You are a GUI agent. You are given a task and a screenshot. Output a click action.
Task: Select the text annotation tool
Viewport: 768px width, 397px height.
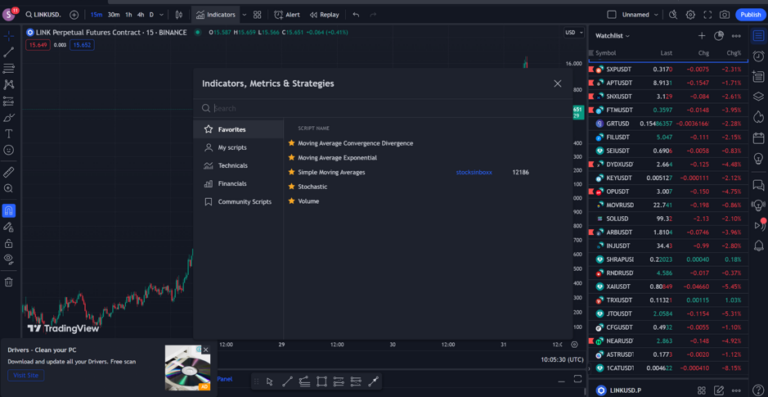click(9, 134)
